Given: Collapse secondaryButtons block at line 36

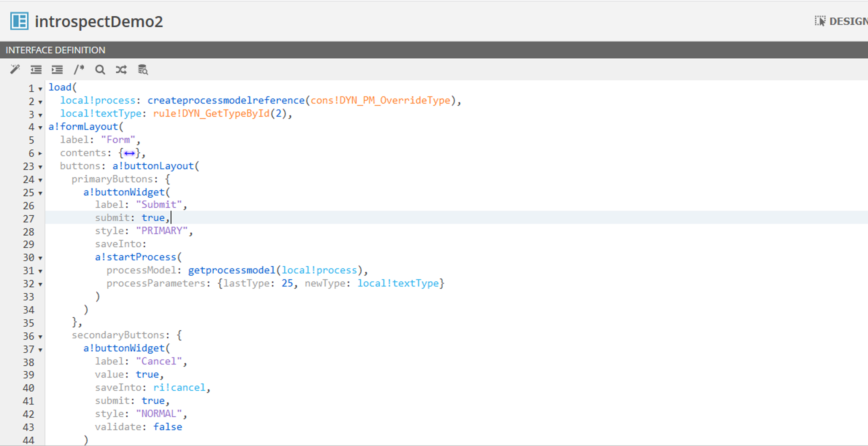Looking at the screenshot, I should 40,337.
